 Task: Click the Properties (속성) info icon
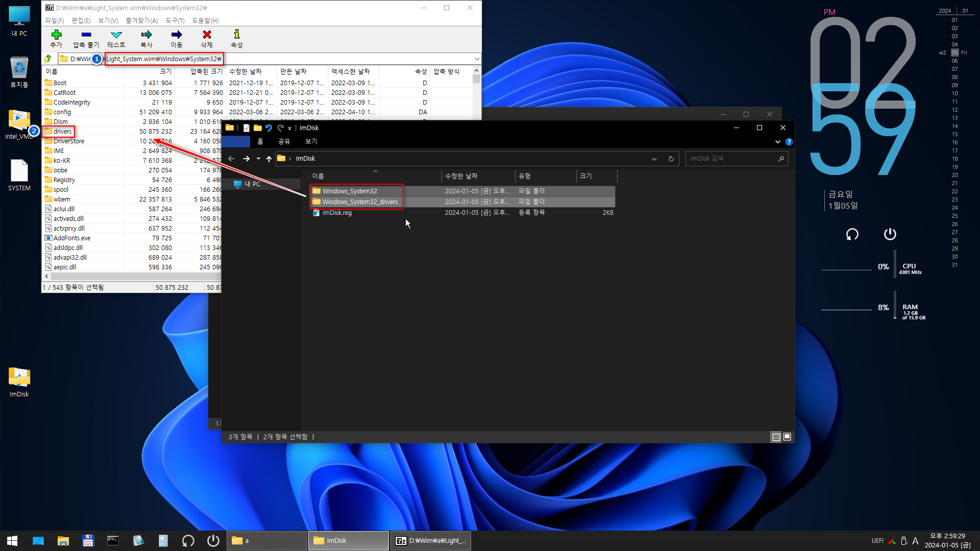tap(237, 34)
